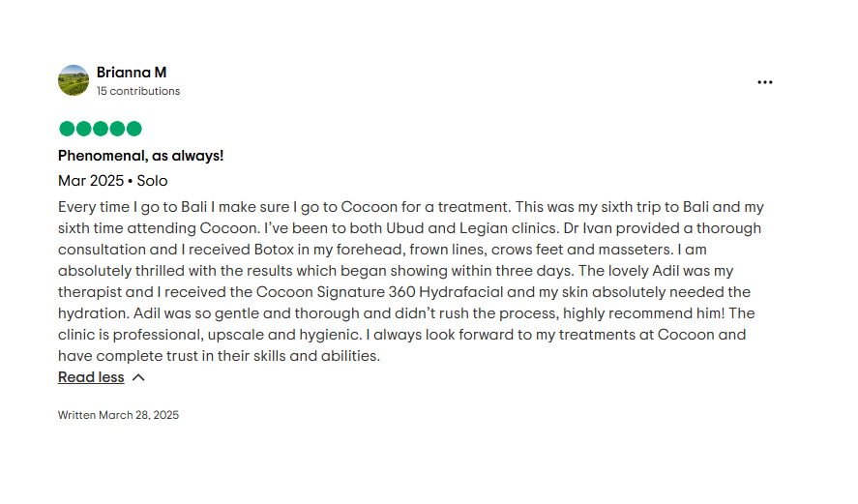
Task: Open Brianna M's profile avatar
Action: point(74,80)
